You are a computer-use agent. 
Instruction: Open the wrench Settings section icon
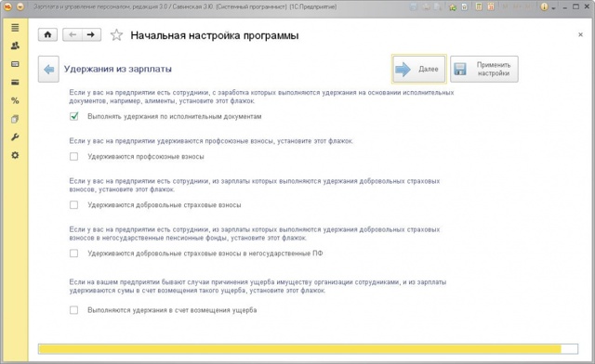coord(15,136)
